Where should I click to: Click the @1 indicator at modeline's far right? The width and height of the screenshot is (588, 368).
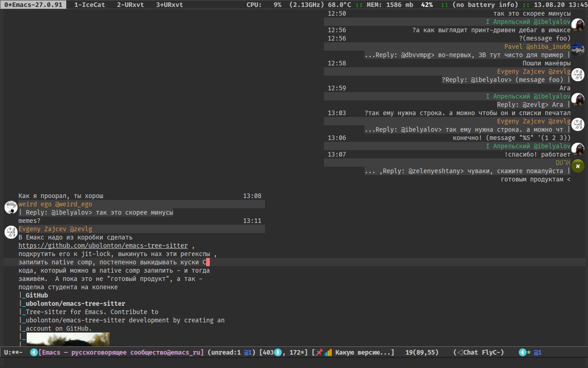(537, 353)
